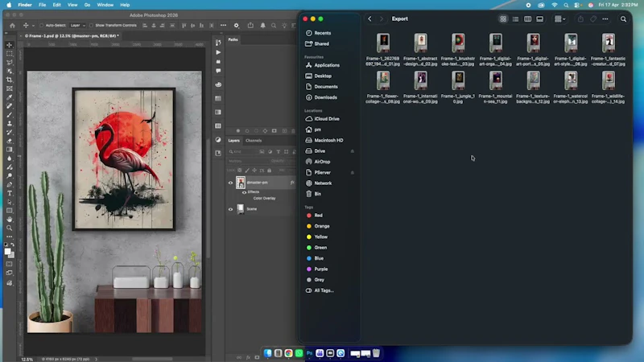
Task: Click Finder search magnifier
Action: (x=623, y=19)
